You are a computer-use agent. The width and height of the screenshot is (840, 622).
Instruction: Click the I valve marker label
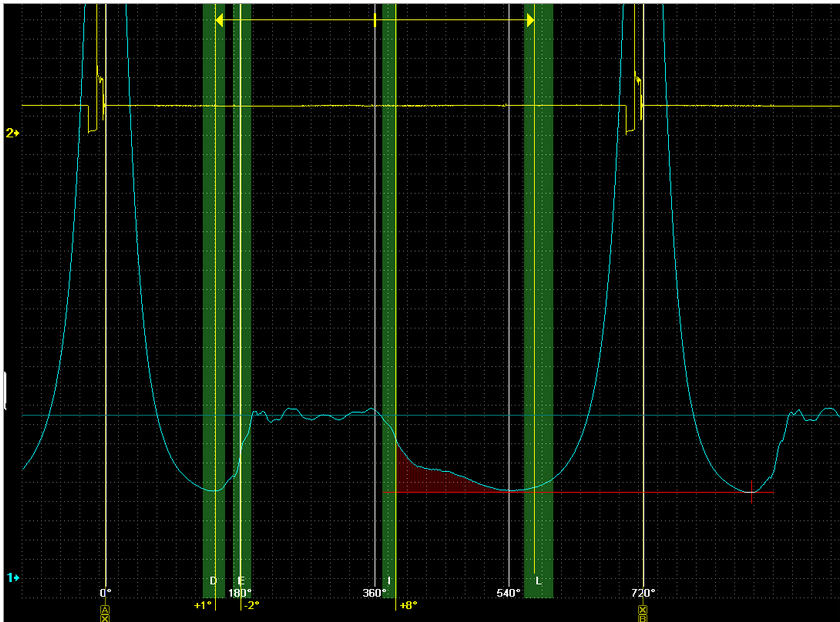[x=389, y=581]
